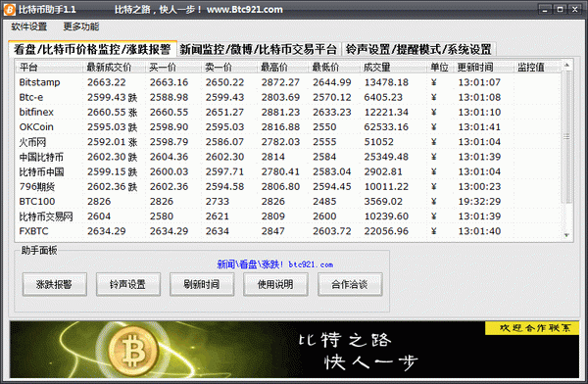Click the scrollbar down arrow in the price table
The image size is (588, 384).
point(566,235)
